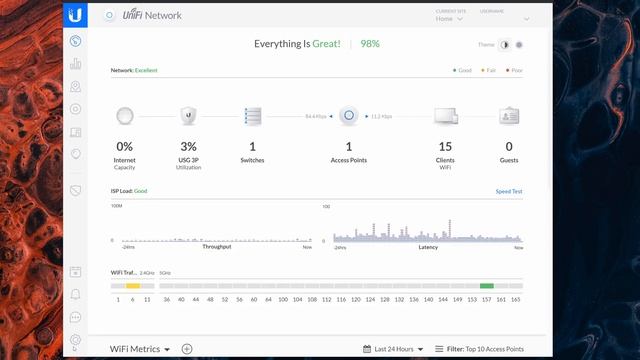This screenshot has height=360, width=640.
Task: Click the Internet globe icon
Action: [x=124, y=116]
